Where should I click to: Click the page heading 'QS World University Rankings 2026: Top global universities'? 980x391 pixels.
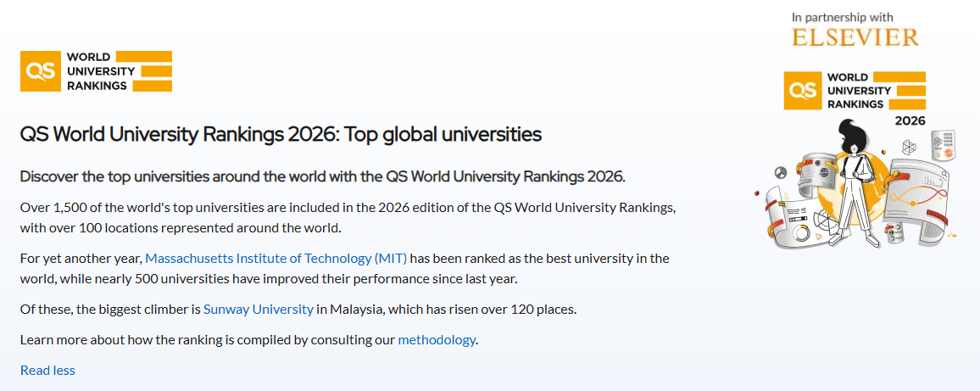tap(281, 135)
